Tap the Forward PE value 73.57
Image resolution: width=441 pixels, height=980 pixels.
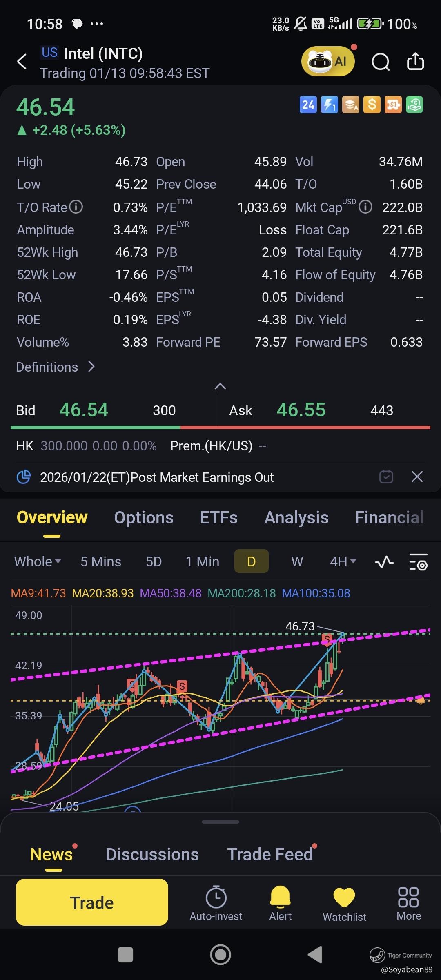(x=270, y=342)
